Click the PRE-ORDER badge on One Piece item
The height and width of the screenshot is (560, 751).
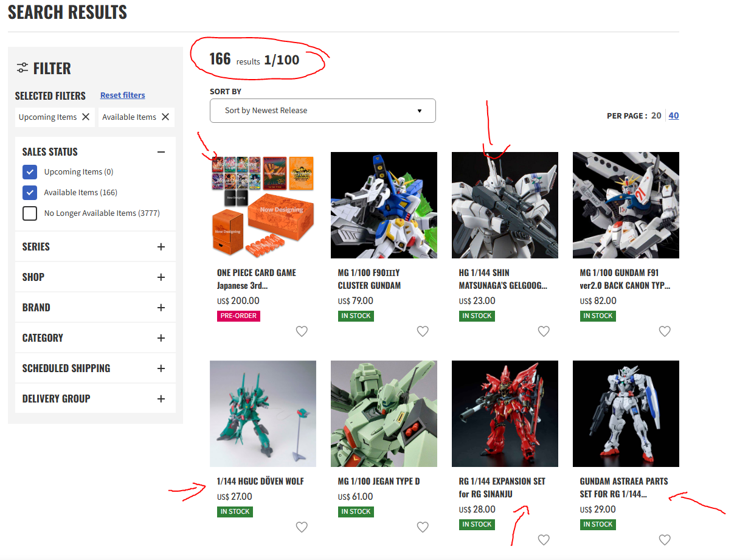point(238,316)
